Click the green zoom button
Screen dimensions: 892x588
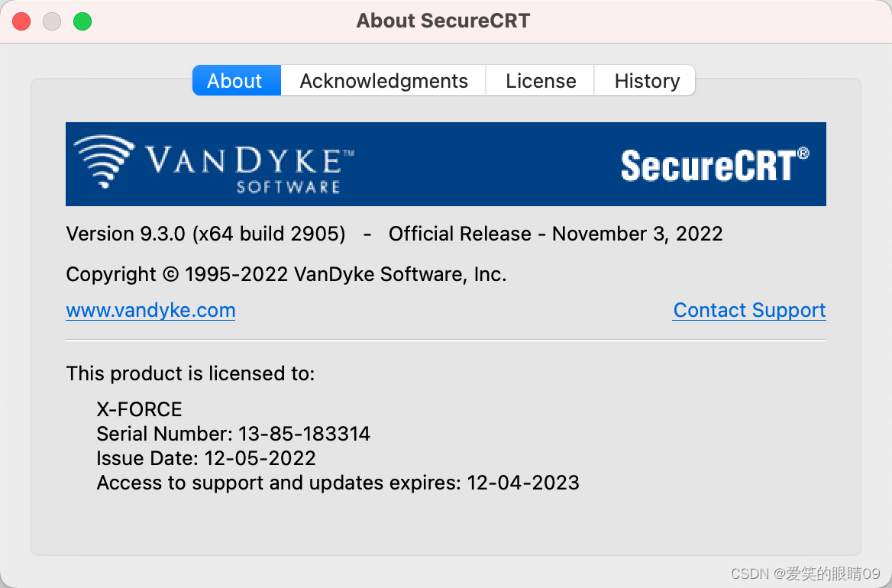pos(82,21)
